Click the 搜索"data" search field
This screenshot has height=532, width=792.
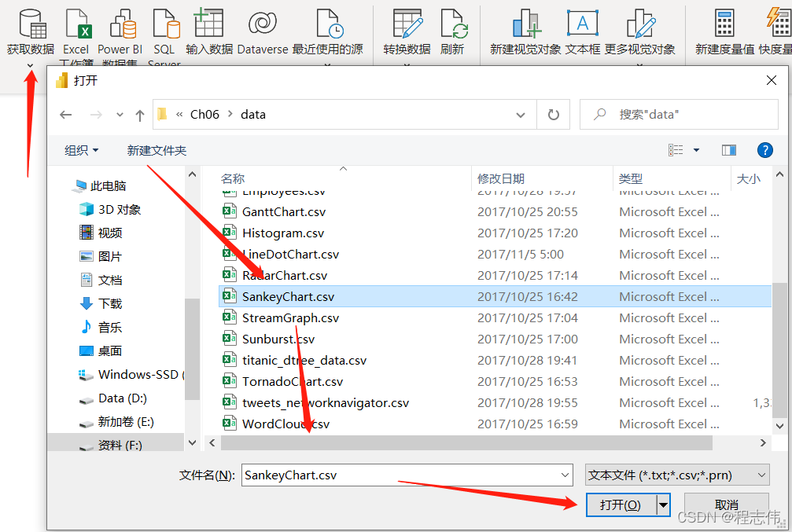coord(679,115)
